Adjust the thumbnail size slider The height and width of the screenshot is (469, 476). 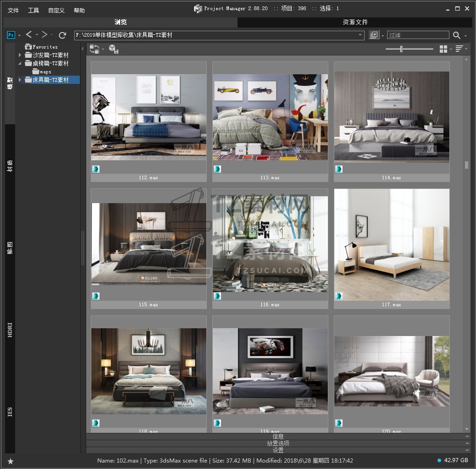[x=401, y=49]
